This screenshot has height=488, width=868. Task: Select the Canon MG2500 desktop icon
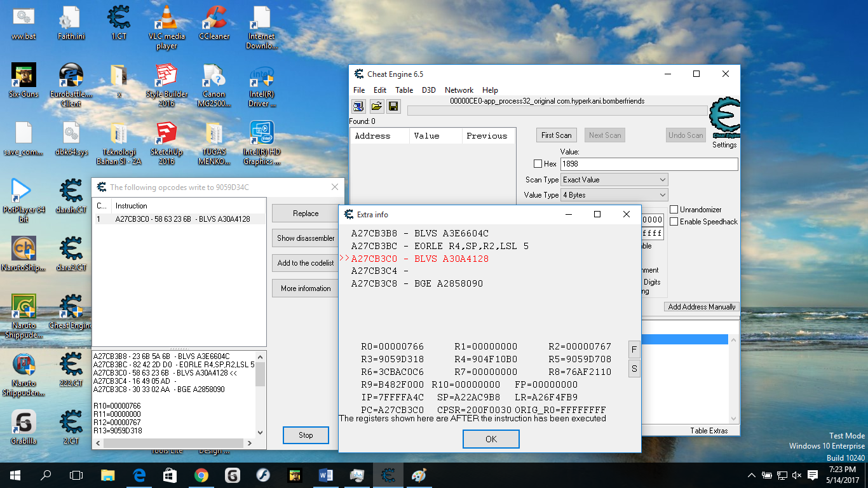(214, 85)
